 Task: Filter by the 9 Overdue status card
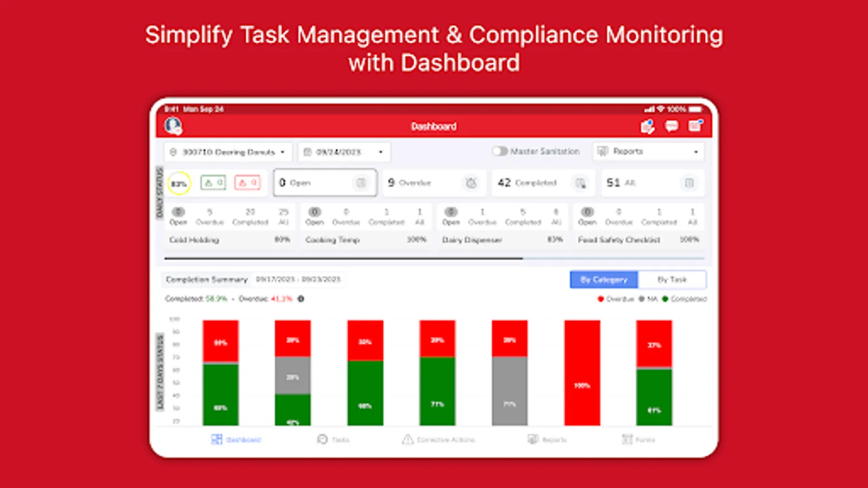pyautogui.click(x=434, y=183)
